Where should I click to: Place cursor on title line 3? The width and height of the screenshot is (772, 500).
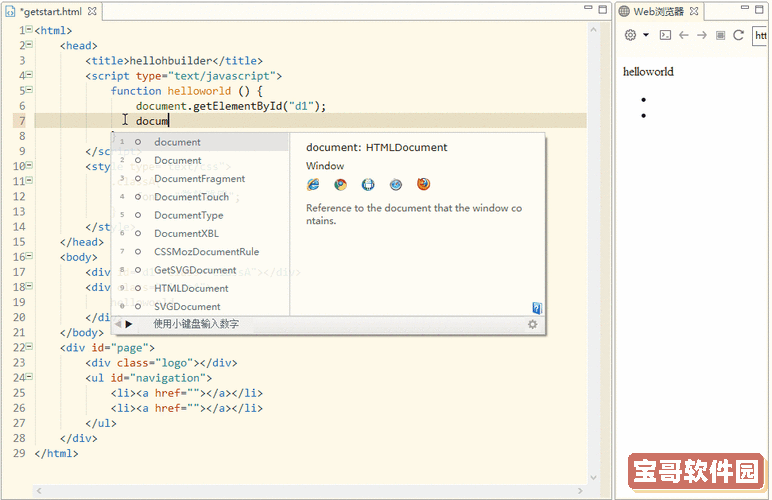click(174, 61)
